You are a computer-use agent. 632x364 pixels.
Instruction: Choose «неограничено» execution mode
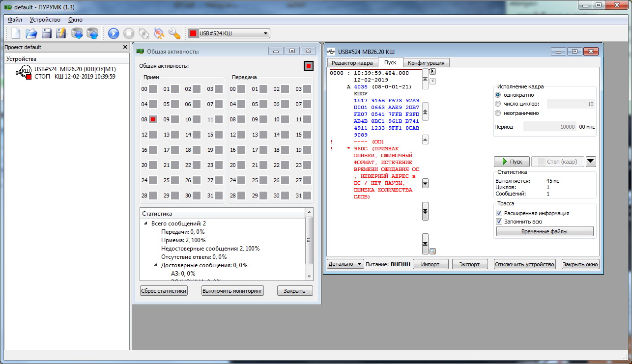coord(498,113)
